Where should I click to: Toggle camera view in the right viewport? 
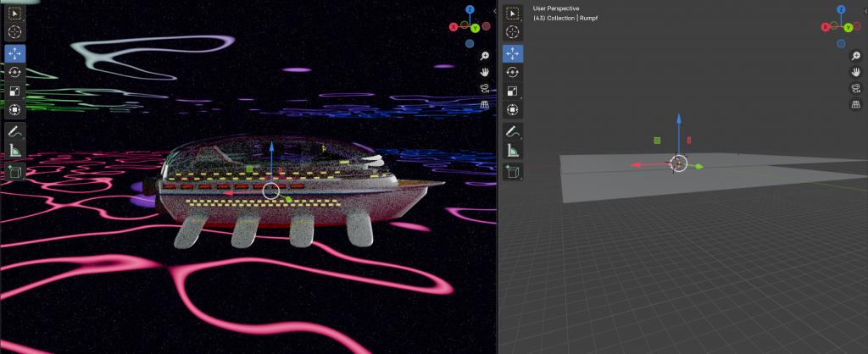856,88
